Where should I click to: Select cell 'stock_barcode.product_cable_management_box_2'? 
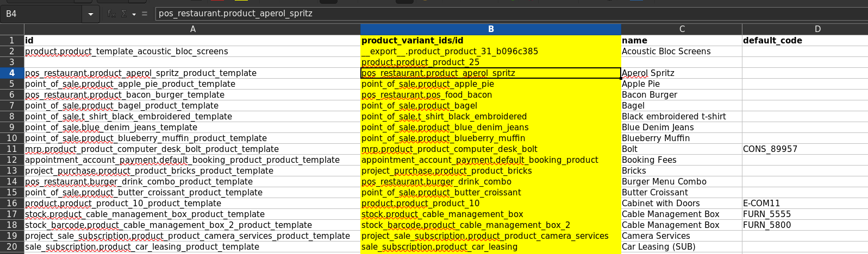[491, 225]
